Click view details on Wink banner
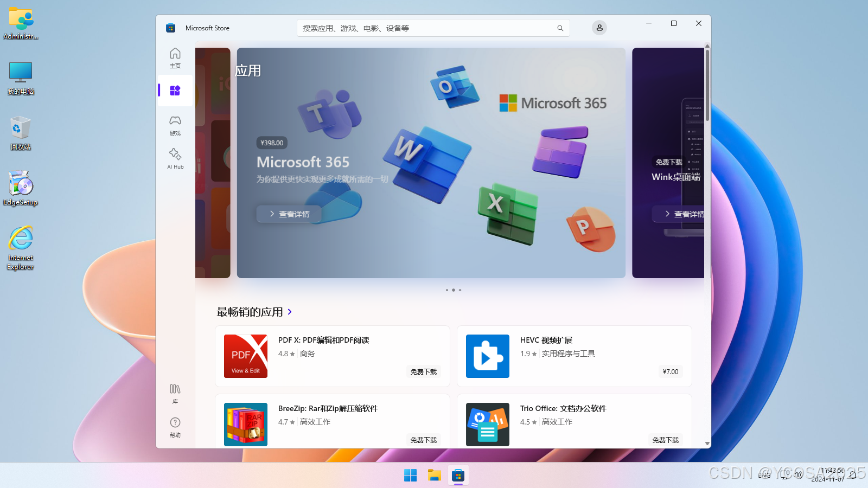The image size is (868, 488). (x=681, y=214)
